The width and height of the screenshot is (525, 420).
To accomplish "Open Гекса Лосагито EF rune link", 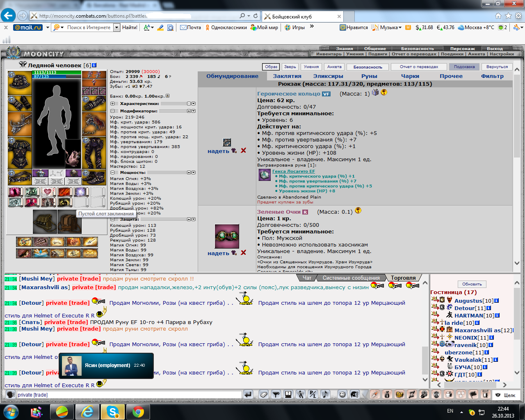I will (294, 171).
